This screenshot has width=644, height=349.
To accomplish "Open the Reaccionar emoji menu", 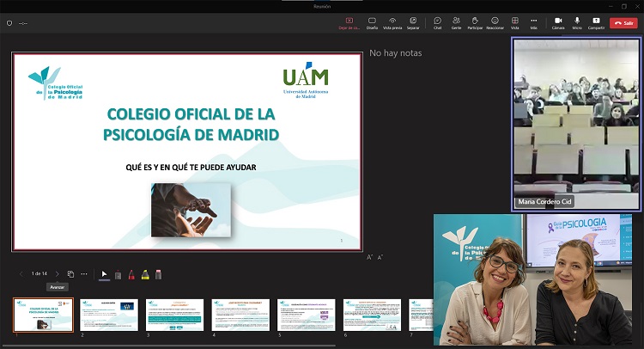I will pyautogui.click(x=495, y=22).
